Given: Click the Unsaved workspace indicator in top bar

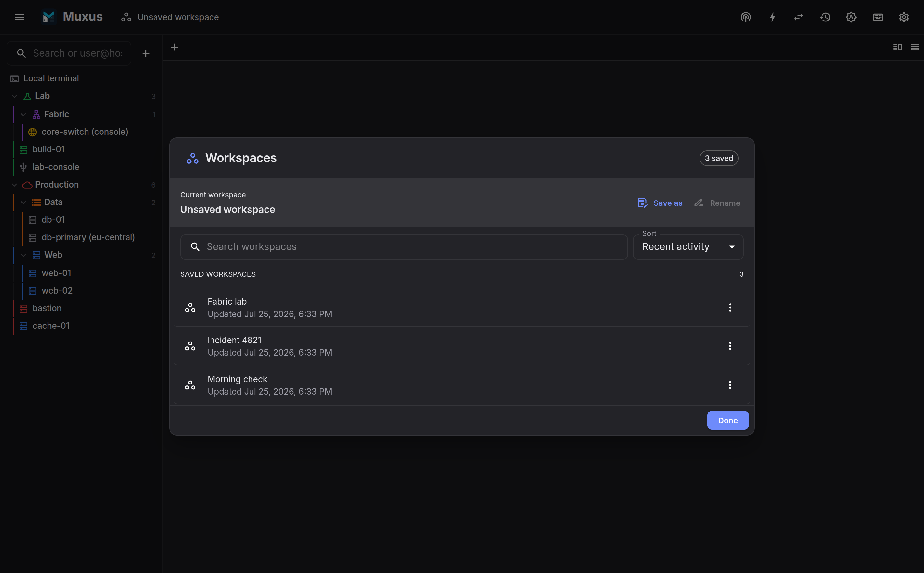Looking at the screenshot, I should (x=170, y=17).
